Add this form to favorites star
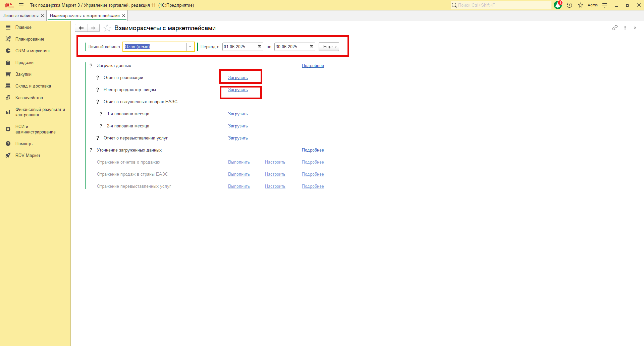 [107, 28]
